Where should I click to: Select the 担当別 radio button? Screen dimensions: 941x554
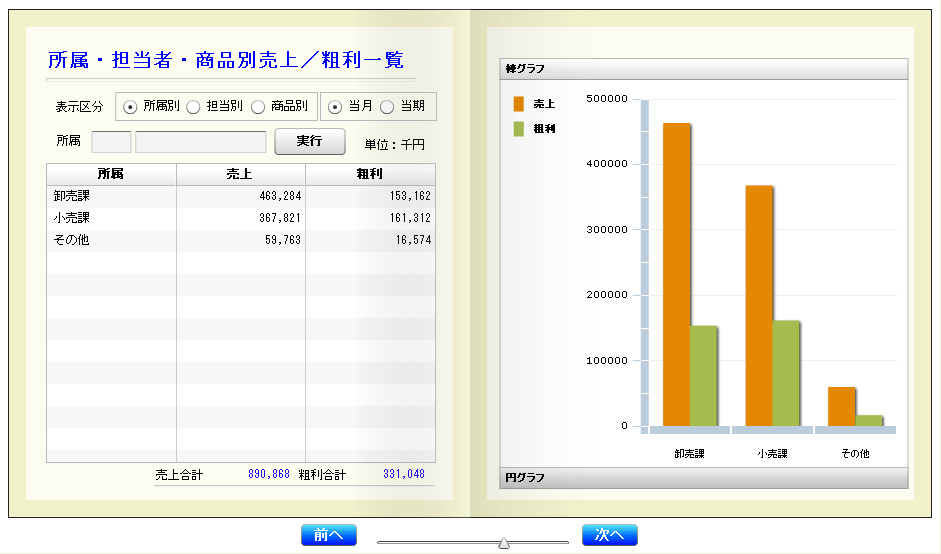click(193, 107)
